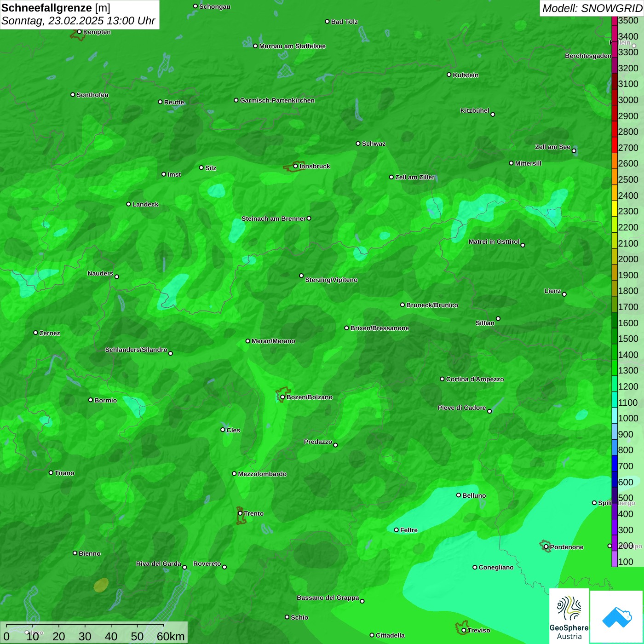Select the Kitzbühel marker dot

pos(493,115)
